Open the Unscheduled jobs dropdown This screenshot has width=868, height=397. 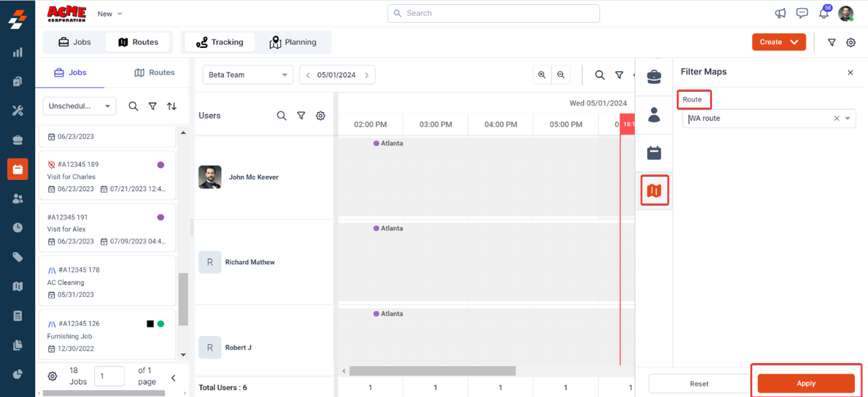[79, 106]
